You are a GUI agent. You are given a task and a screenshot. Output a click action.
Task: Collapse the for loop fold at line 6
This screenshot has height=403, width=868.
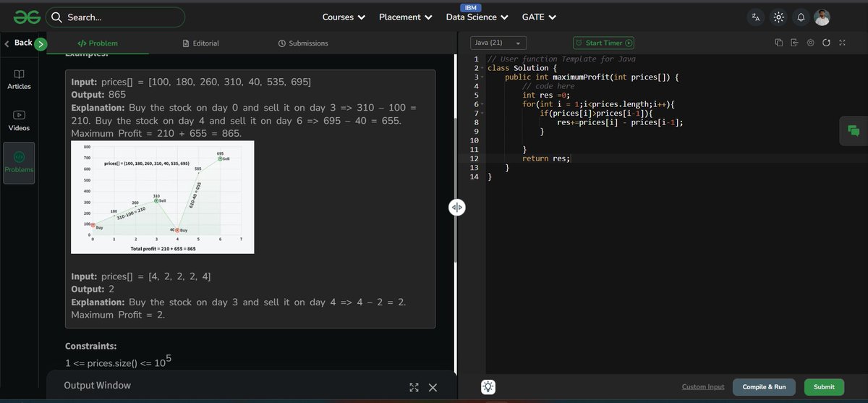[x=483, y=104]
